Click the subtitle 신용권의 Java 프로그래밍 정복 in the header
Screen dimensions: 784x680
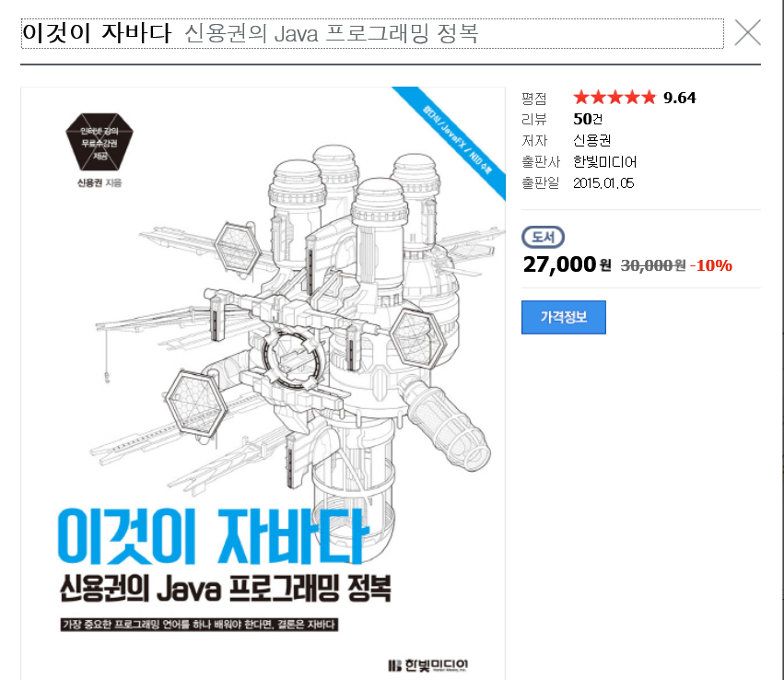pyautogui.click(x=332, y=33)
